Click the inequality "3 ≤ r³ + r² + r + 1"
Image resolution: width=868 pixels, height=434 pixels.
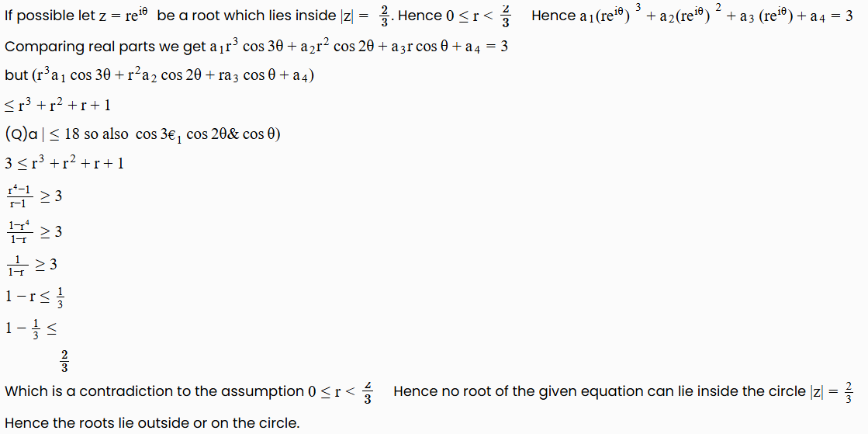[x=65, y=164]
